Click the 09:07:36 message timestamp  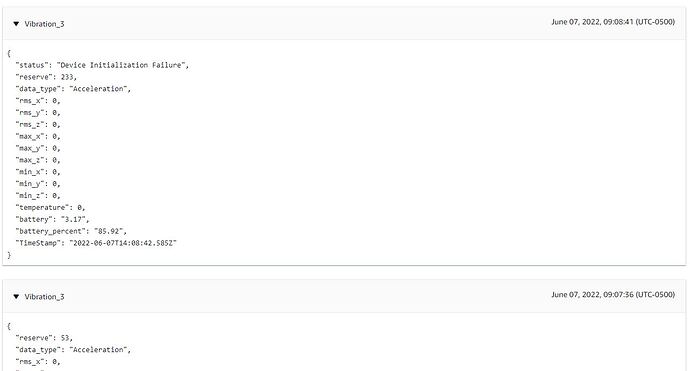[x=613, y=294]
